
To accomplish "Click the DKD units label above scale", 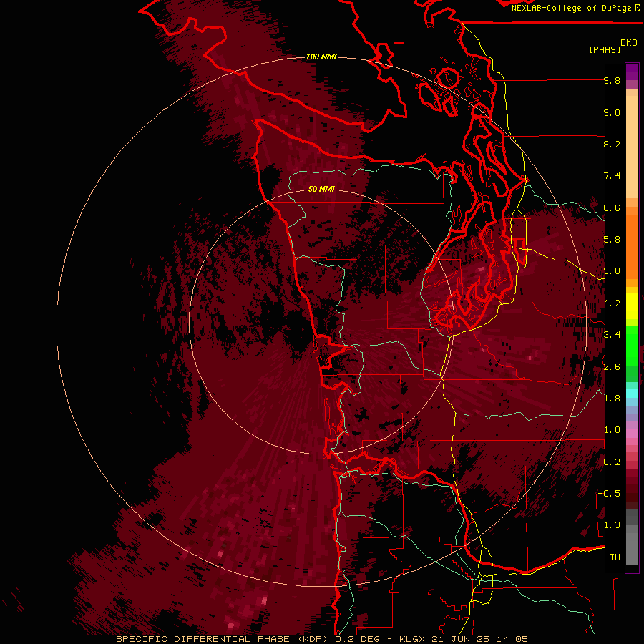I will click(x=629, y=43).
